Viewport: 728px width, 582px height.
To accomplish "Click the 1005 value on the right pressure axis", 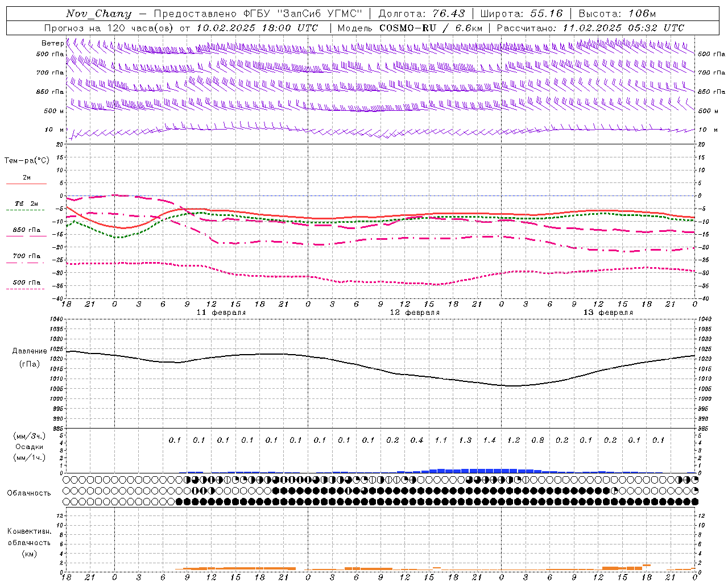I will tap(705, 389).
